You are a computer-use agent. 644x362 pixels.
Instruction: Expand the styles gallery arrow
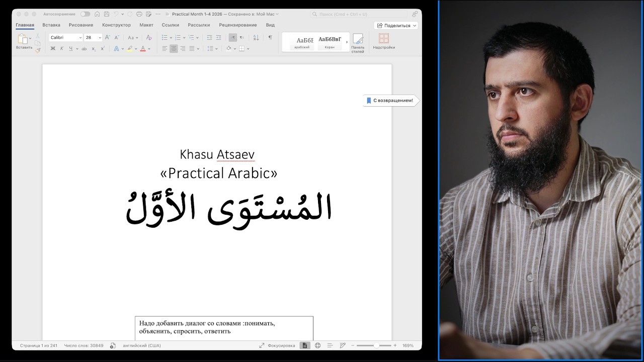(x=347, y=42)
